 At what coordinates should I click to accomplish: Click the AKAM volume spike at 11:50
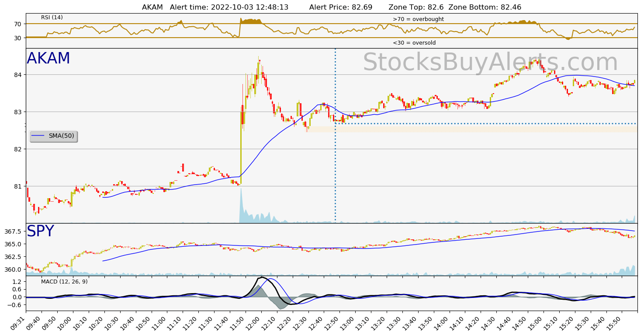pyautogui.click(x=241, y=206)
